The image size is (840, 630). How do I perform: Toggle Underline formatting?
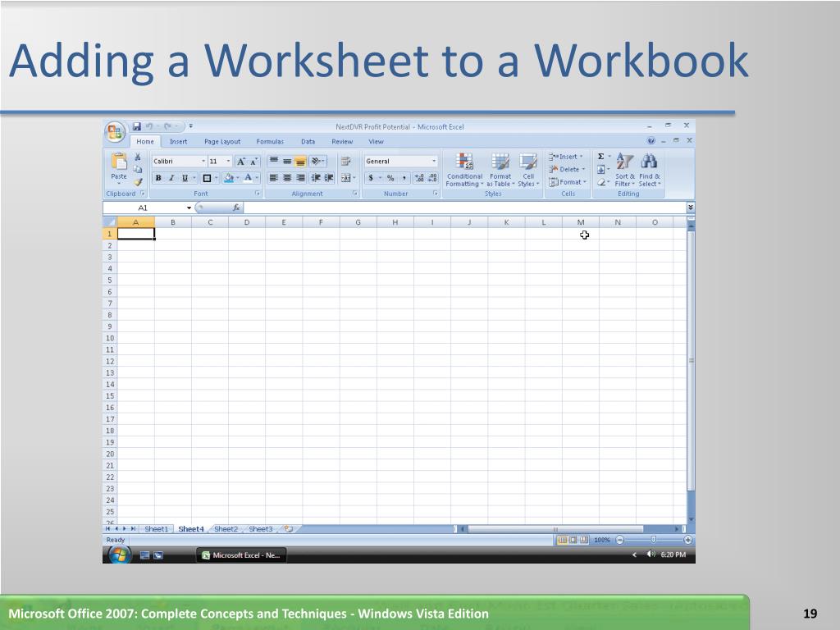185,178
